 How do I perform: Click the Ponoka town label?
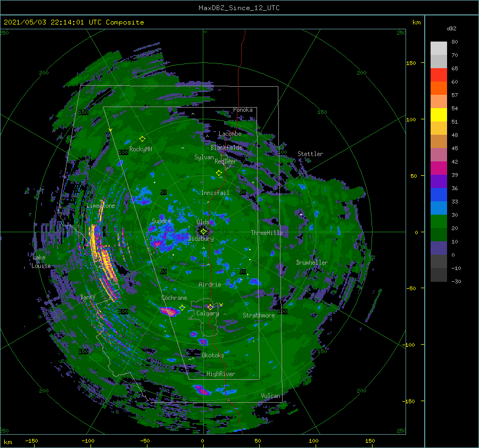click(x=243, y=110)
